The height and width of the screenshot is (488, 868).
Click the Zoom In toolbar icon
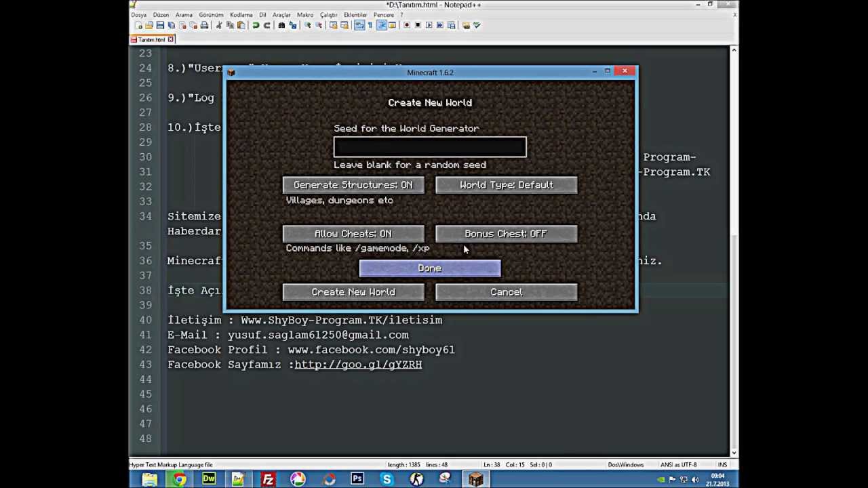point(307,25)
